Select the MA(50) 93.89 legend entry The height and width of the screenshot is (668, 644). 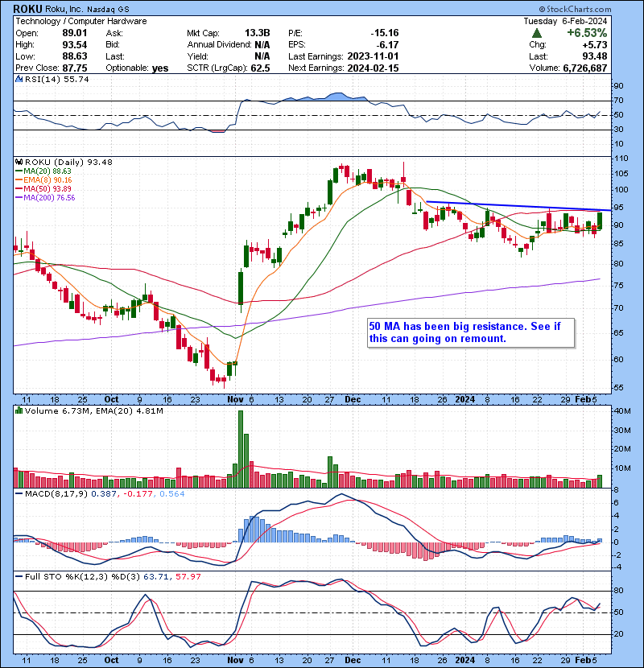pyautogui.click(x=43, y=188)
